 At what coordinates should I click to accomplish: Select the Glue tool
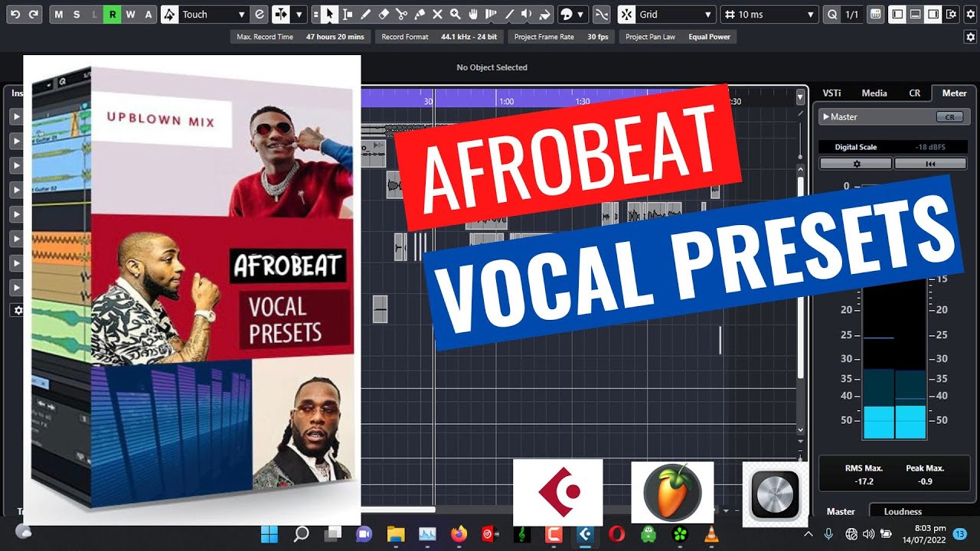420,15
